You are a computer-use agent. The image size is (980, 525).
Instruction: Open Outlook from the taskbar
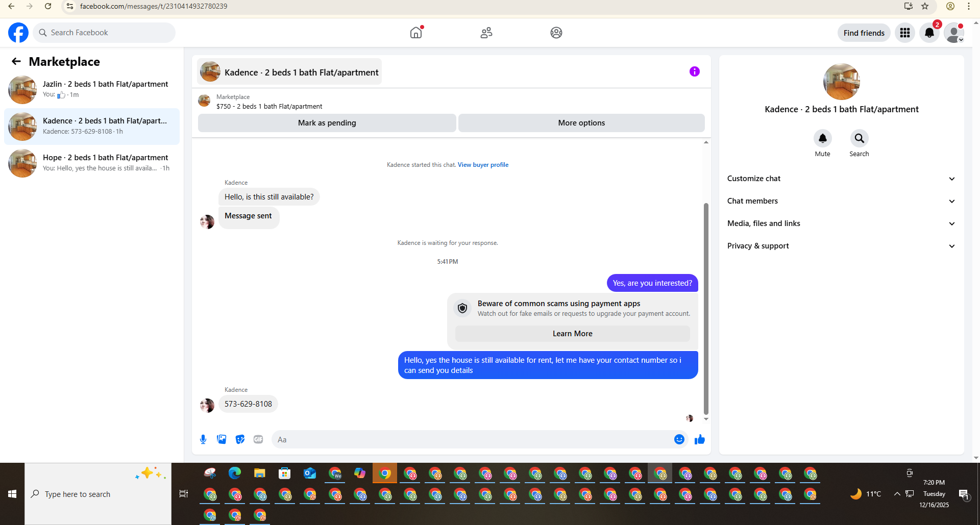point(310,473)
